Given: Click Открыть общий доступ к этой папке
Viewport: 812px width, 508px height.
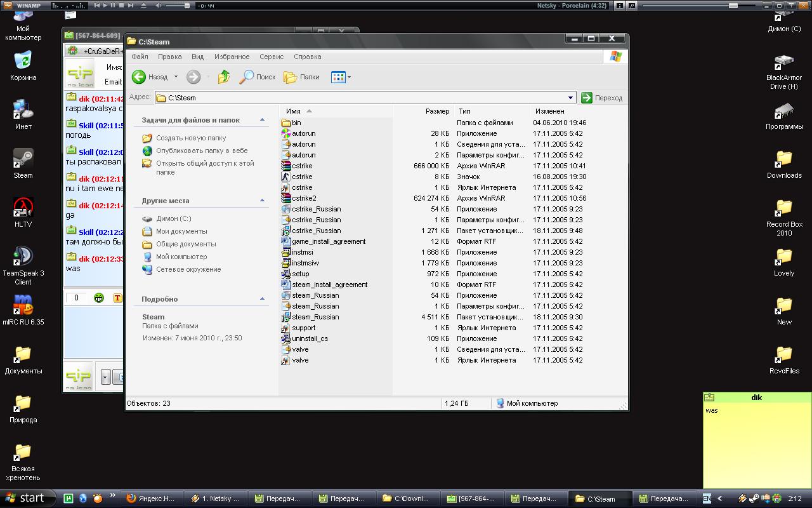Looking at the screenshot, I should (205, 168).
